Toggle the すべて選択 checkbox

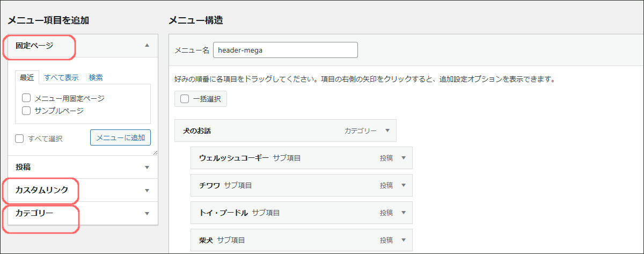19,139
